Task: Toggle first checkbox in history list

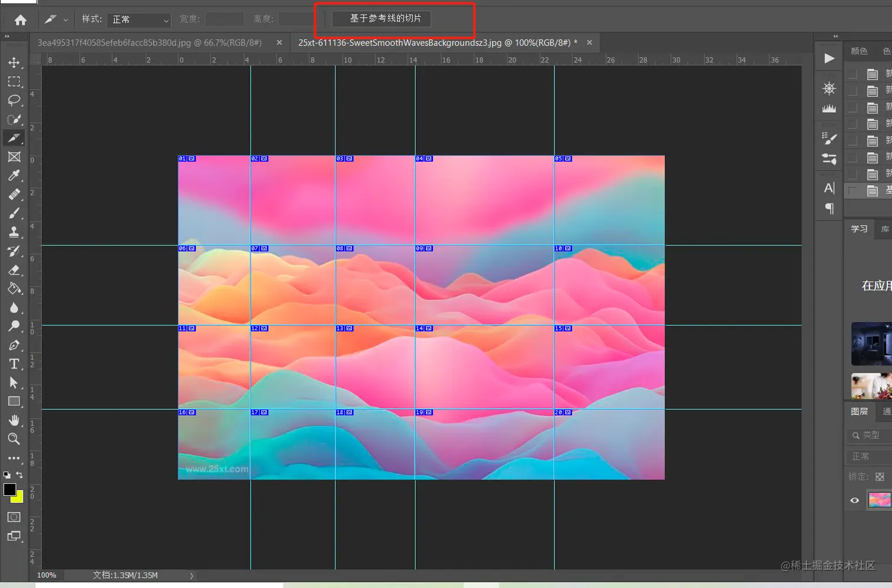Action: (852, 74)
